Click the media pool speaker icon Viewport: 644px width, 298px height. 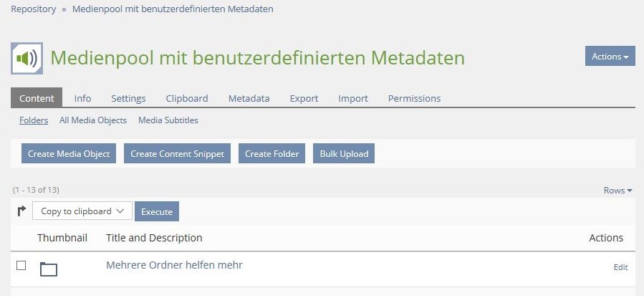point(27,58)
